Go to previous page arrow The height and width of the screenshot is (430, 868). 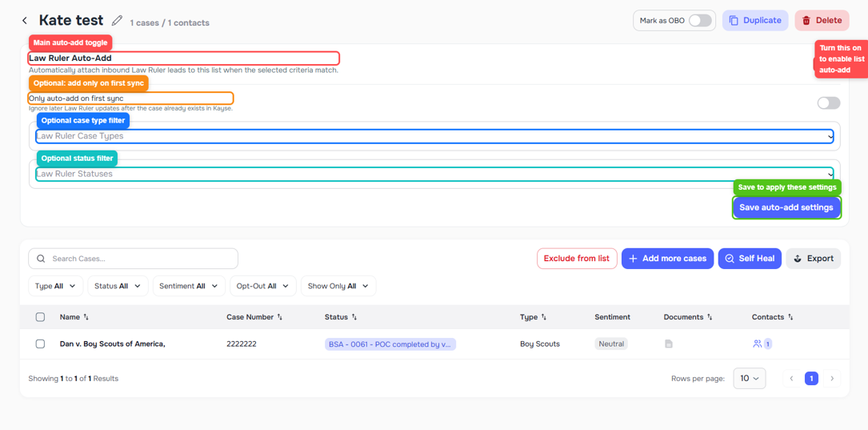point(792,379)
